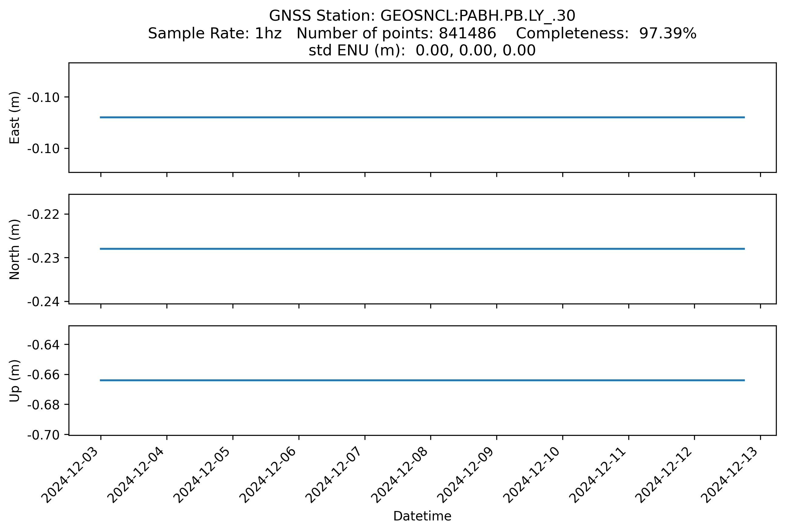Click the Up (m) axis label

tap(15, 381)
